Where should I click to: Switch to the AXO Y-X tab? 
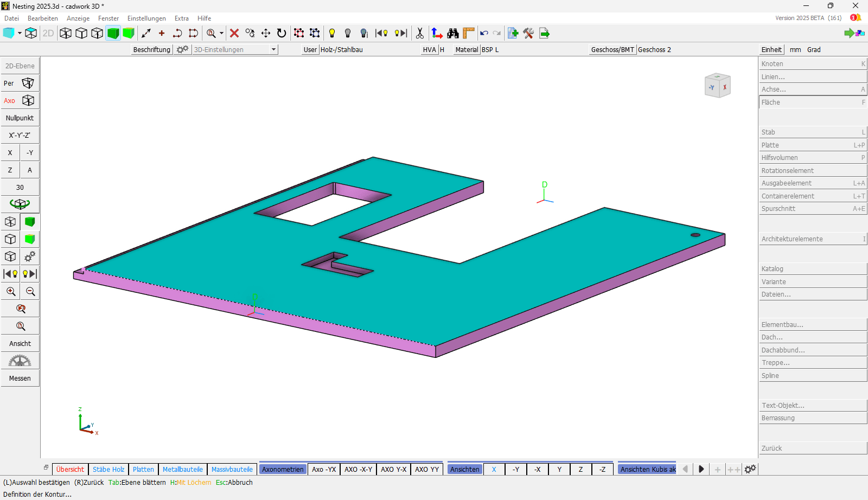(393, 469)
